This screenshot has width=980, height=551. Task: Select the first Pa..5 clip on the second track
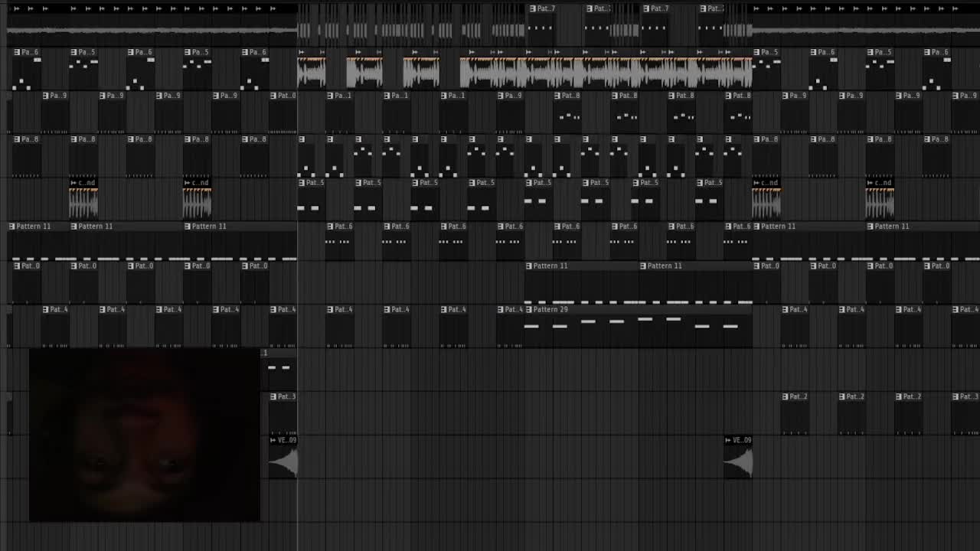83,68
